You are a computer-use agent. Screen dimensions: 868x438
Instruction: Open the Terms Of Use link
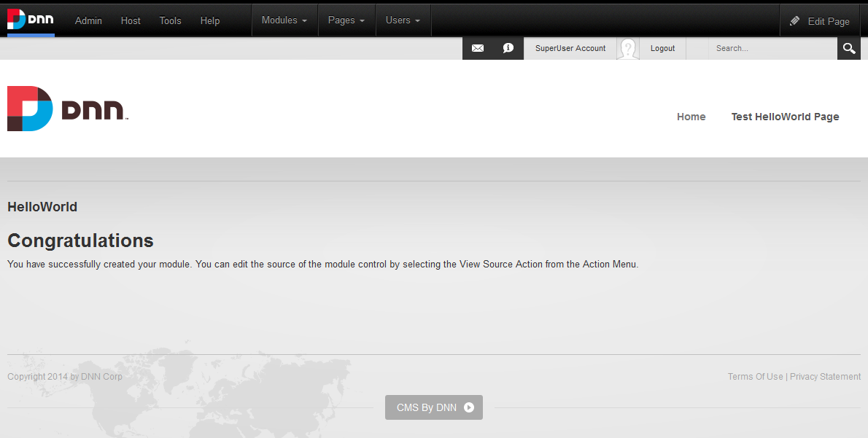click(755, 377)
